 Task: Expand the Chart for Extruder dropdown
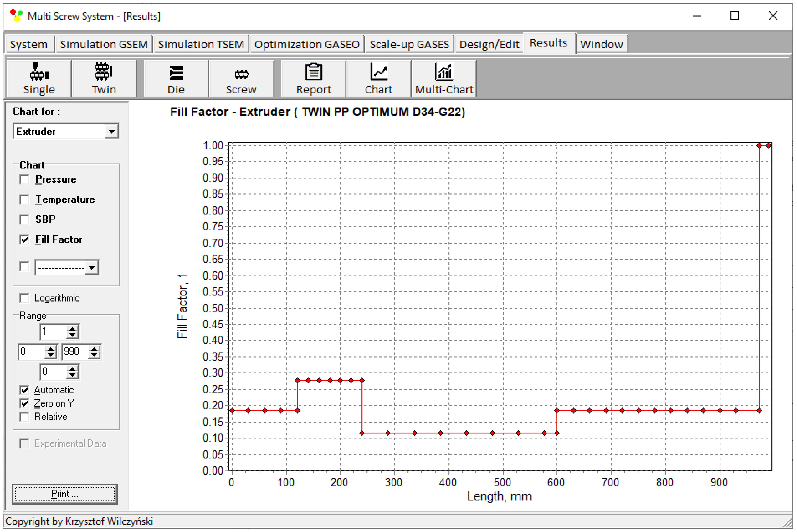click(111, 131)
